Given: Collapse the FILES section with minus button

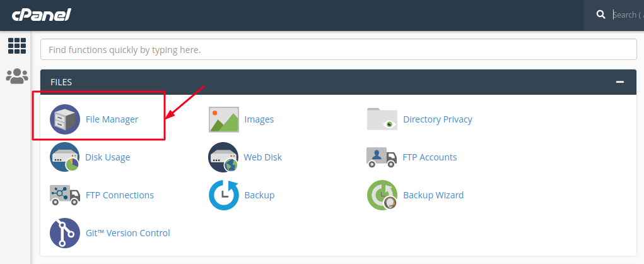Looking at the screenshot, I should (x=620, y=82).
